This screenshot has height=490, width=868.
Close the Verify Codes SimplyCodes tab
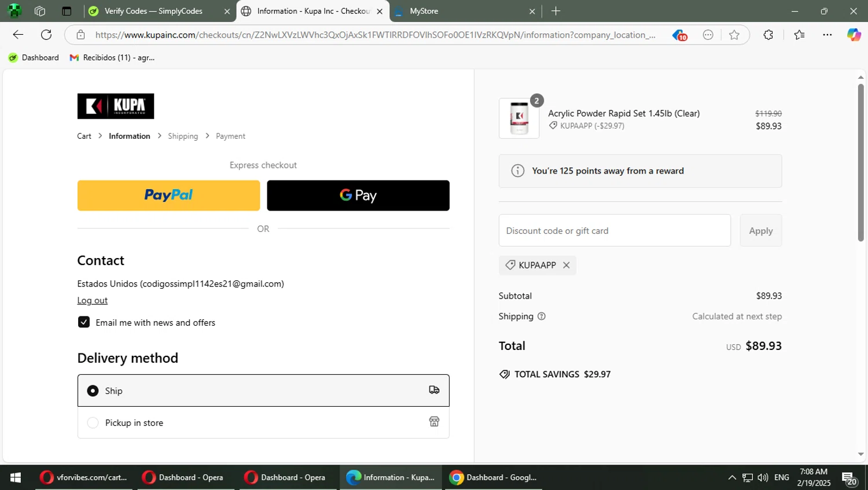pos(227,11)
